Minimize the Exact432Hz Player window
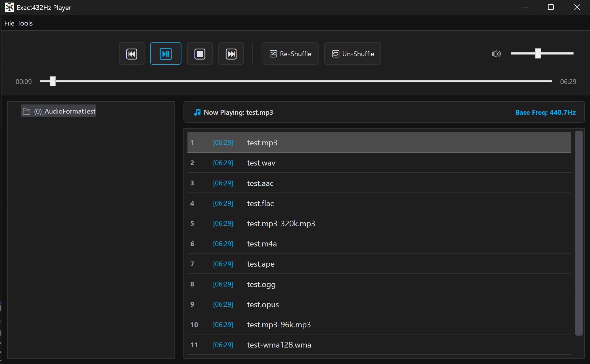Viewport: 590px width, 364px height. tap(525, 7)
